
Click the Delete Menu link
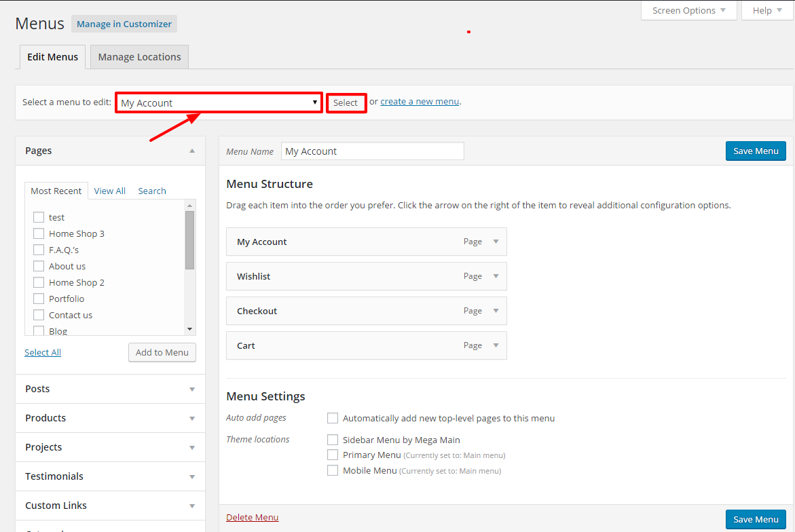pyautogui.click(x=252, y=518)
